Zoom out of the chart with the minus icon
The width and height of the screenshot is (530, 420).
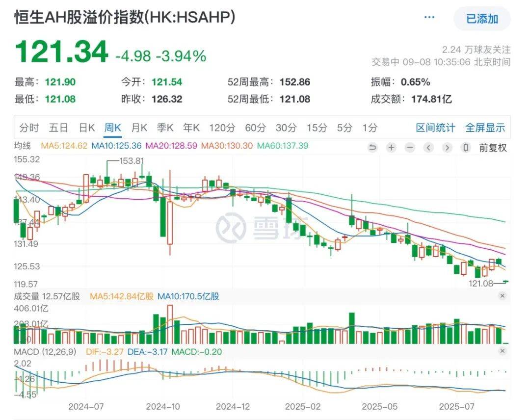click(x=409, y=147)
